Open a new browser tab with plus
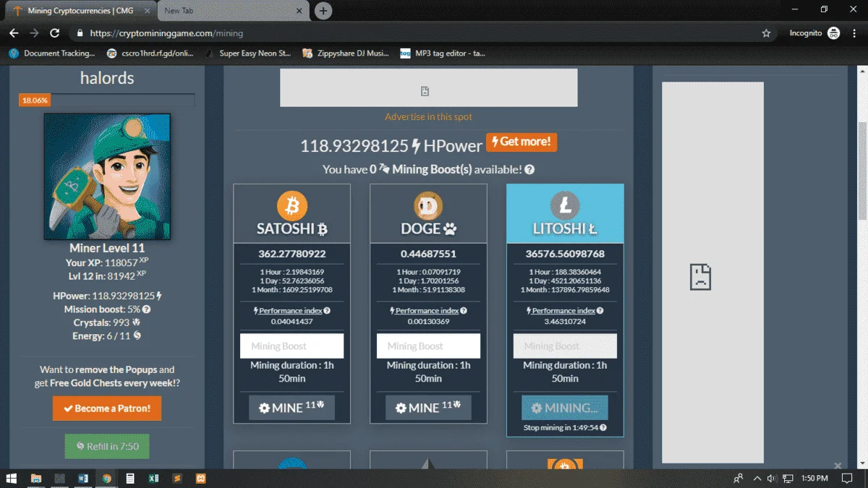This screenshot has height=488, width=868. [324, 11]
